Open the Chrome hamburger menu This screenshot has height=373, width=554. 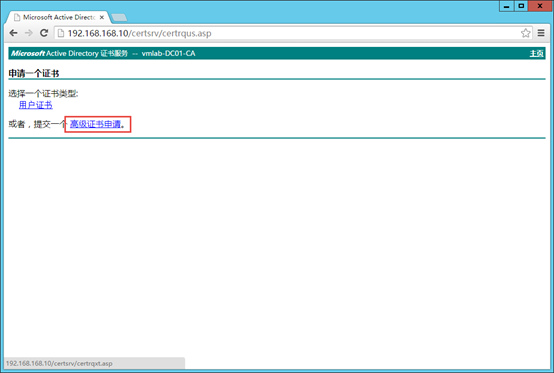(x=541, y=33)
